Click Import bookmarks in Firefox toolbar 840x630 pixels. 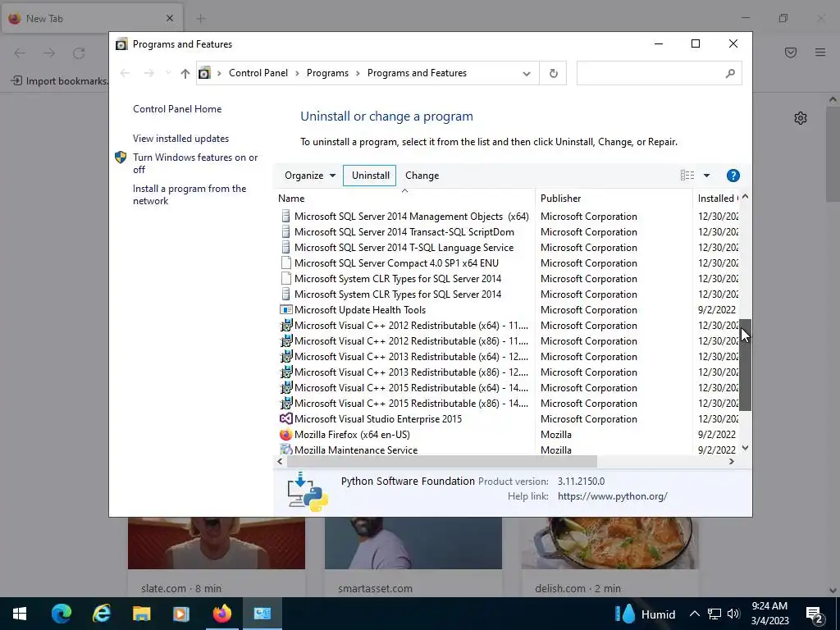pyautogui.click(x=59, y=81)
